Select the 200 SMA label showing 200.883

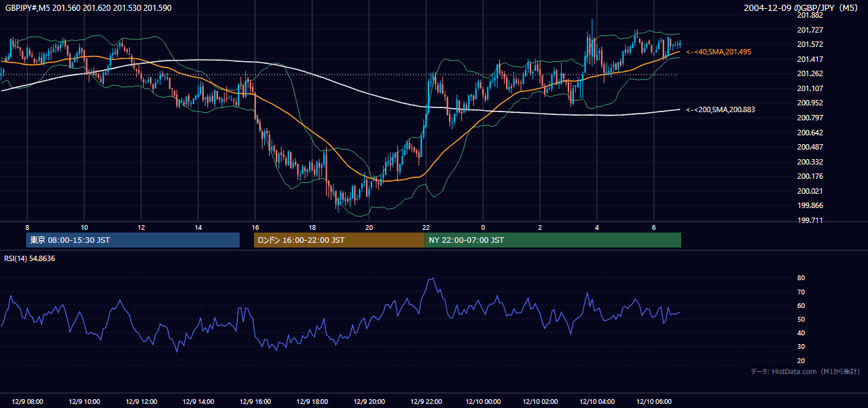(x=721, y=109)
